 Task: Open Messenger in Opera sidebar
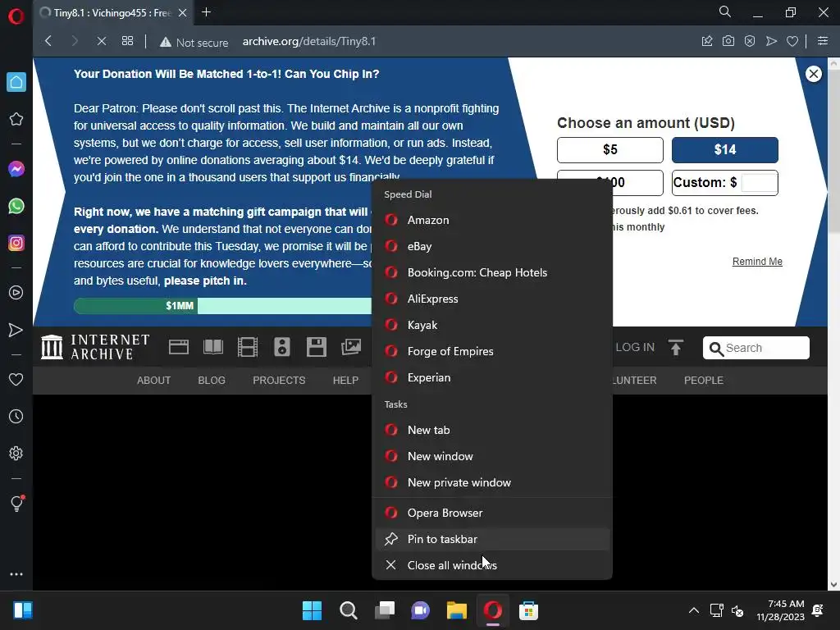pos(16,169)
